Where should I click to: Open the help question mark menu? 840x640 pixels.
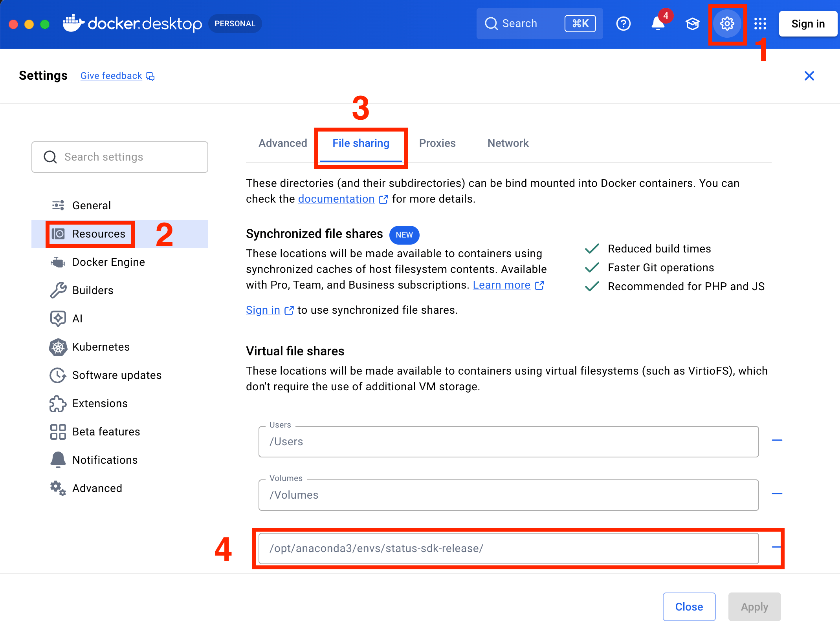click(x=624, y=24)
